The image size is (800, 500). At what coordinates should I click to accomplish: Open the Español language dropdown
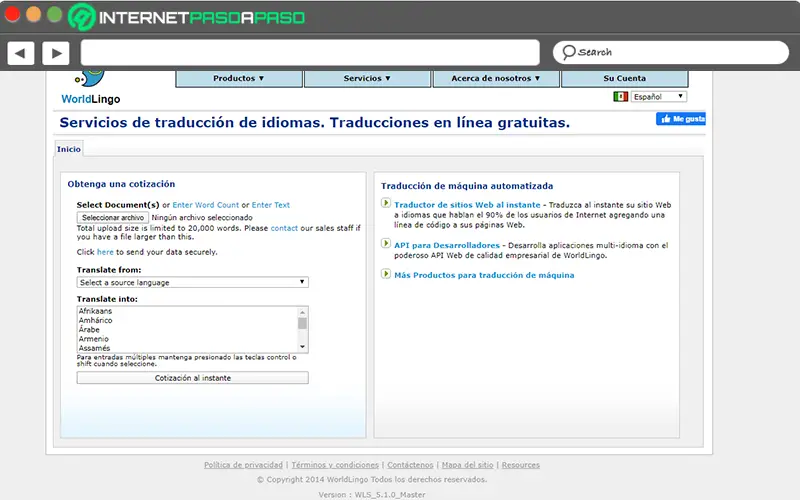(x=659, y=96)
